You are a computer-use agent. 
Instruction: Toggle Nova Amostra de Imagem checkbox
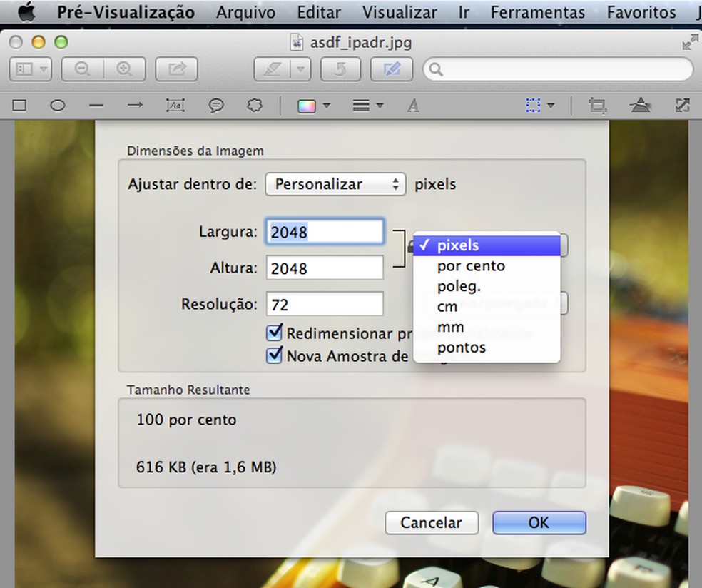(274, 355)
